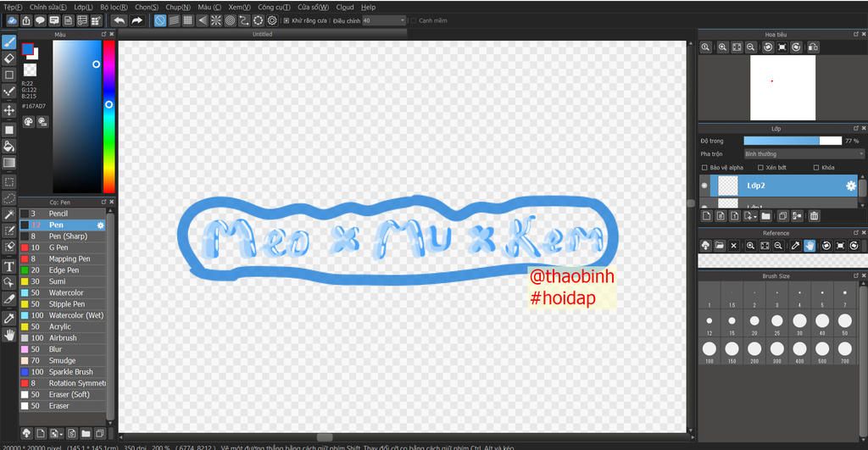
Task: Open Pen brush settings gear
Action: coord(100,225)
